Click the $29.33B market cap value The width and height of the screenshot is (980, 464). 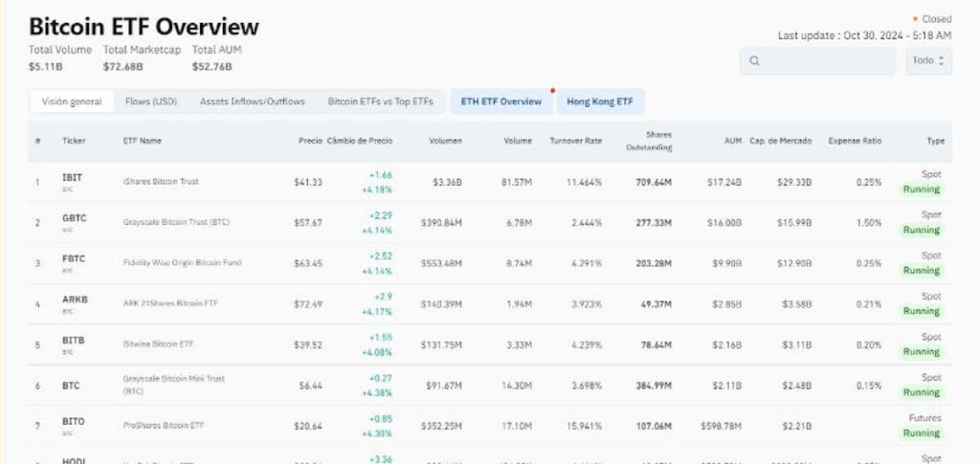[794, 183]
